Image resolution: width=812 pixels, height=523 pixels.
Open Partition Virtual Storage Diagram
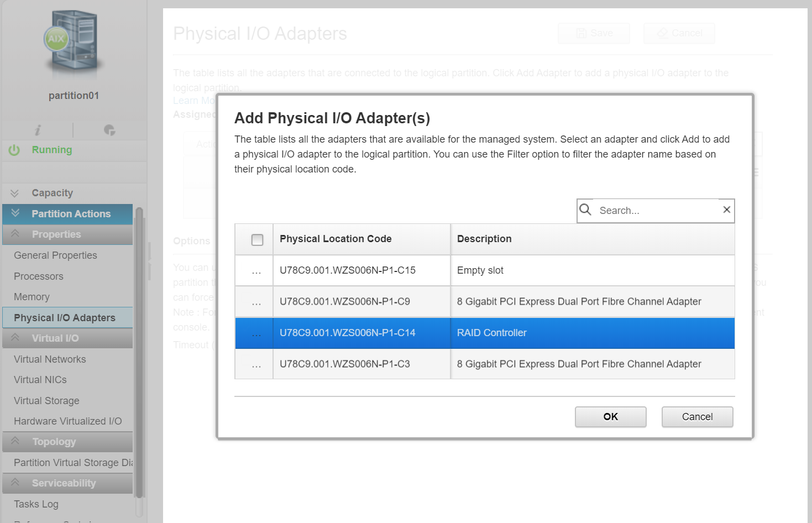73,463
